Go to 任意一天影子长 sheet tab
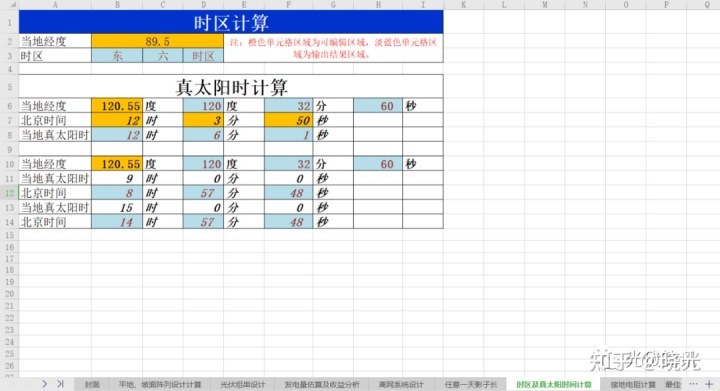This screenshot has height=391, width=720. [x=471, y=384]
